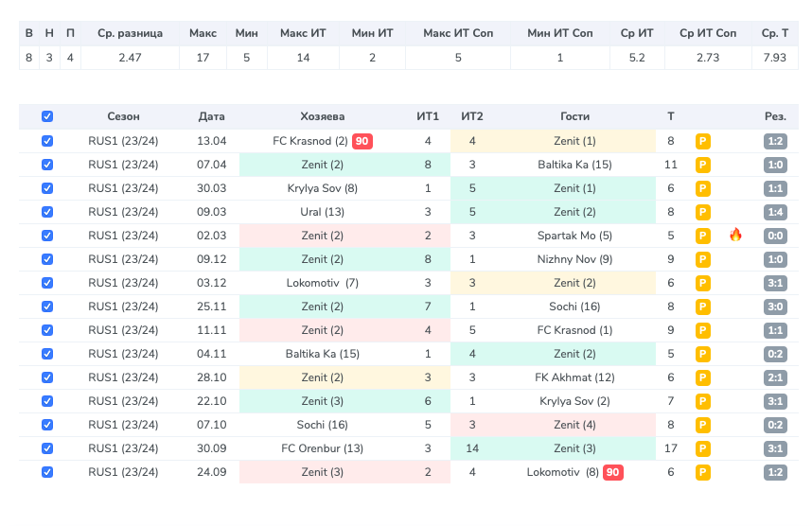Click the 1:4 result badge in the Ural row
Image resolution: width=812 pixels, height=526 pixels.
[x=775, y=212]
